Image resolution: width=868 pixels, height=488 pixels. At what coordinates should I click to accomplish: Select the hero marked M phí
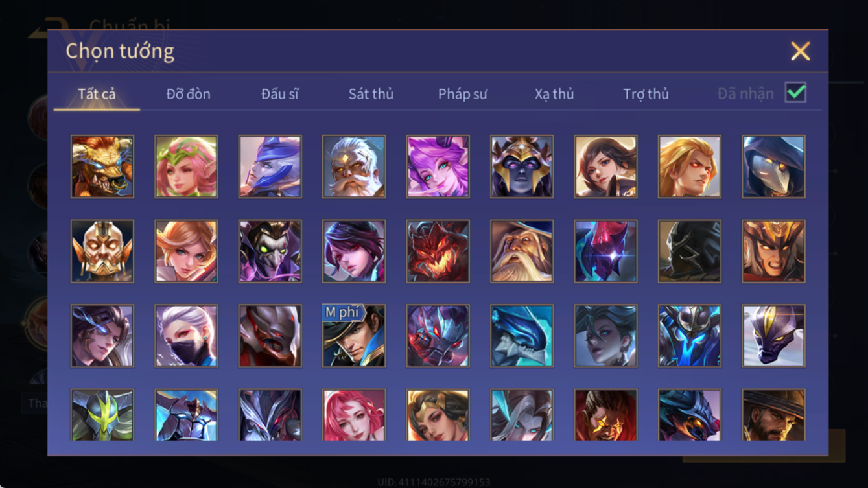(354, 336)
